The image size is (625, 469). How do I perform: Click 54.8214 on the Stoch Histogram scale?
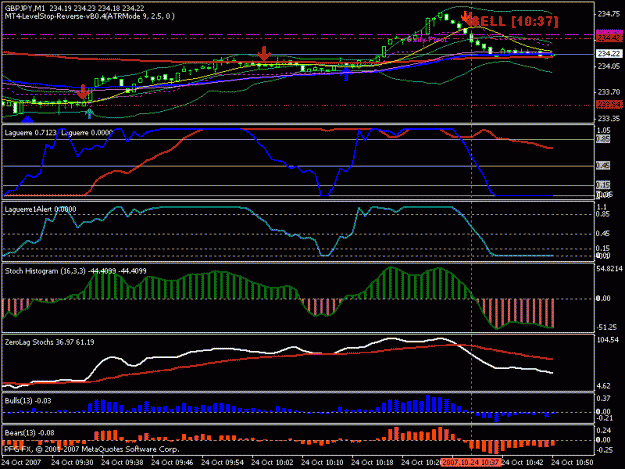610,269
